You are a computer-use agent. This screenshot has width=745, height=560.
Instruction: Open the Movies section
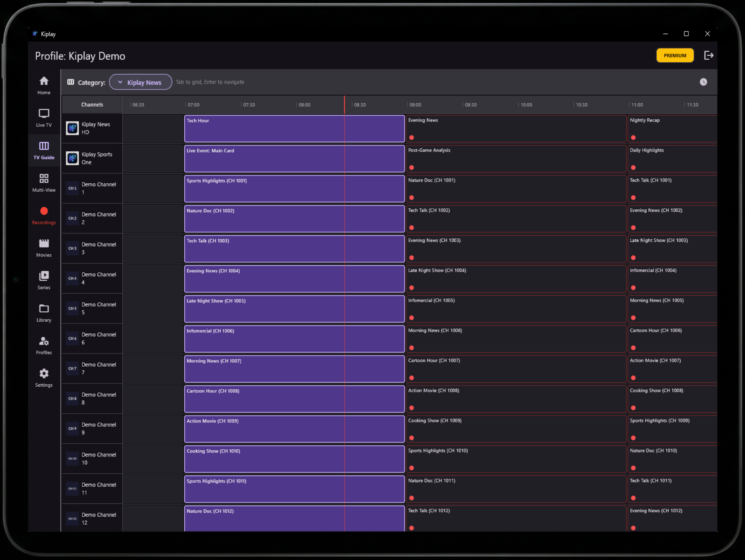[x=44, y=248]
